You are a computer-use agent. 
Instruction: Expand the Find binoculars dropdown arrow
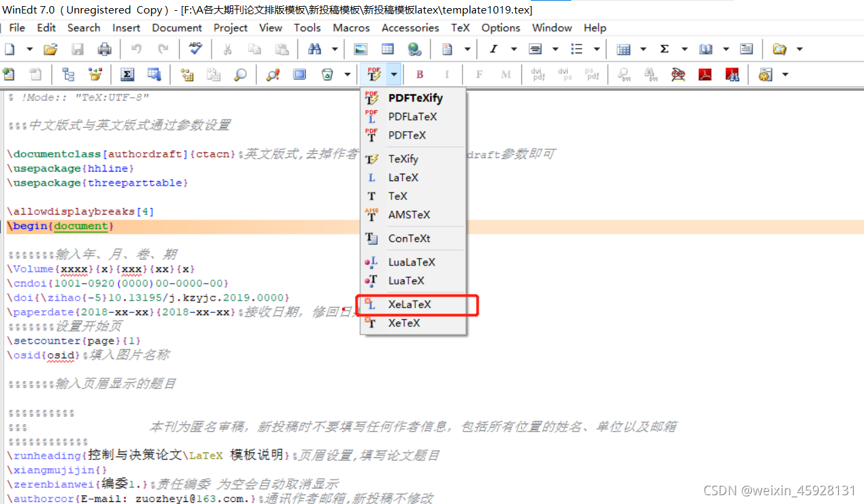334,49
